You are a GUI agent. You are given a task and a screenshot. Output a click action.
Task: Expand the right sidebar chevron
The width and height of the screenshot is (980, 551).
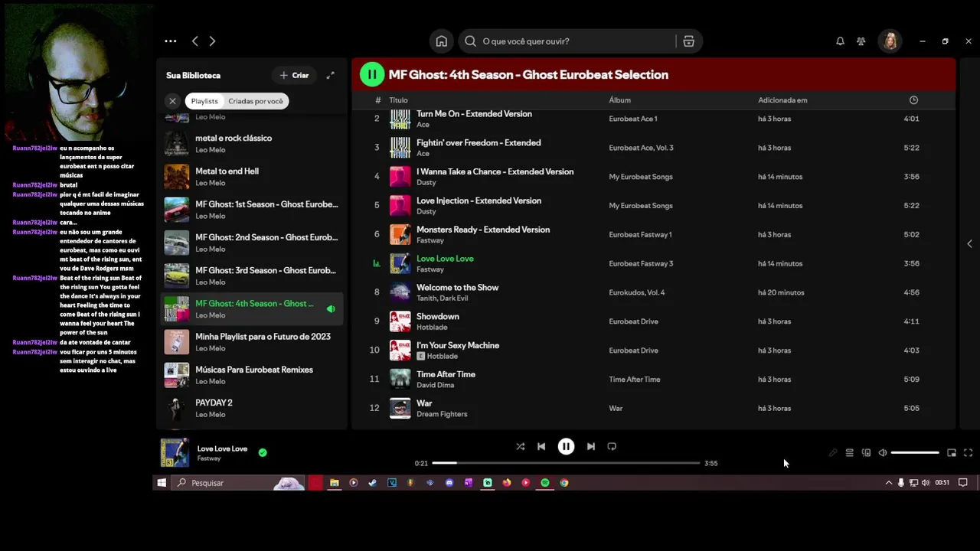click(969, 243)
